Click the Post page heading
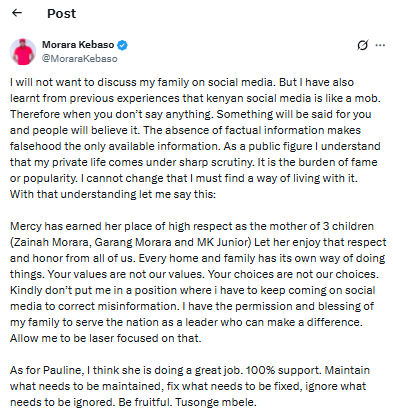This screenshot has width=393, height=413. coord(61,14)
